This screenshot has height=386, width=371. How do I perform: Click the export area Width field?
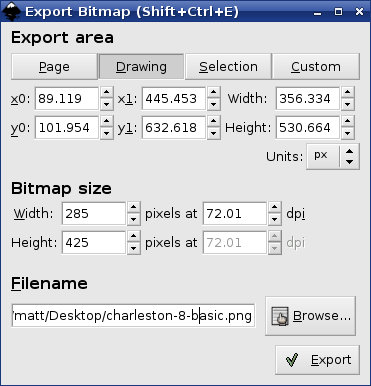pos(308,99)
